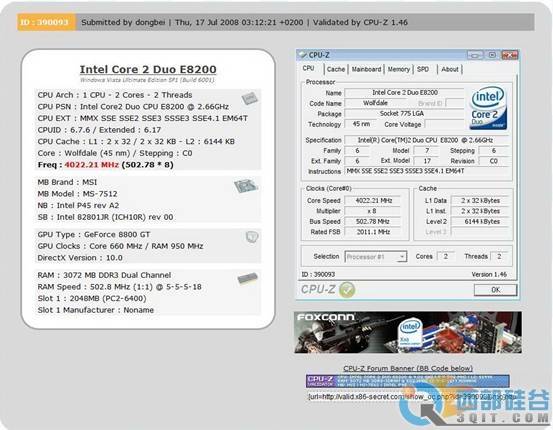
Task: Click the Instructions field in CPU-Z
Action: tap(426, 171)
